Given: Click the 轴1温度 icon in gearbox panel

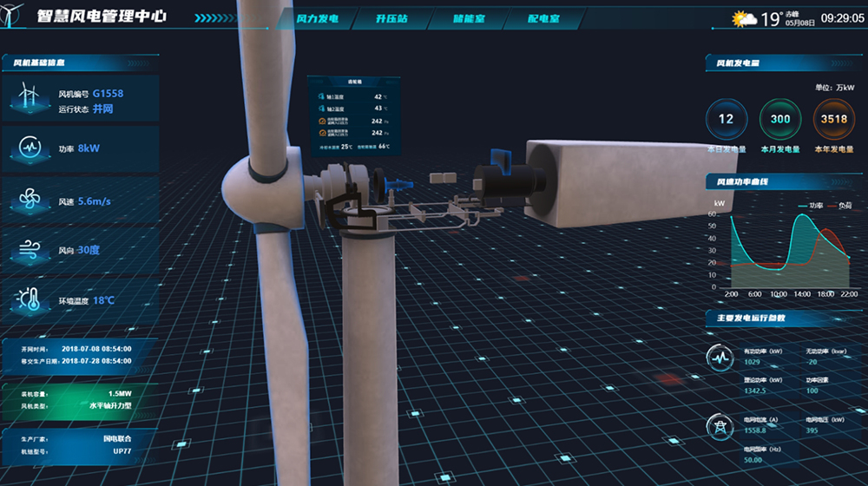Looking at the screenshot, I should pos(319,97).
